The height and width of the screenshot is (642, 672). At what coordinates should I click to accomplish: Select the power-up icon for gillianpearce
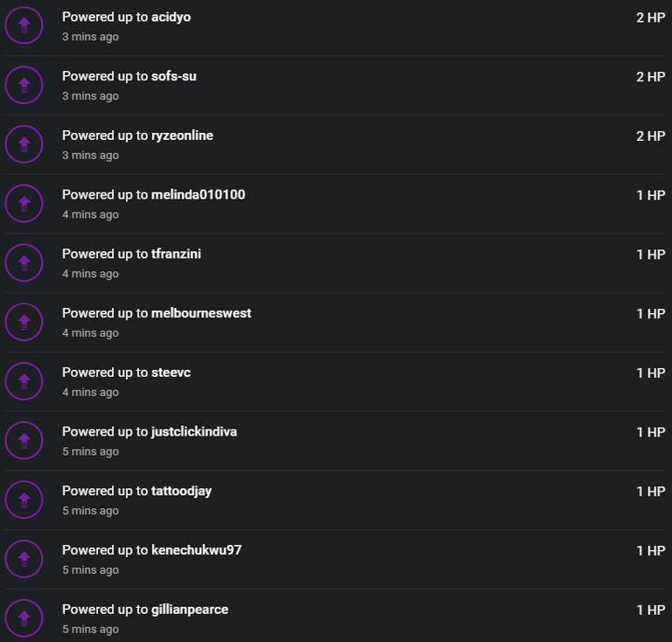[x=24, y=618]
